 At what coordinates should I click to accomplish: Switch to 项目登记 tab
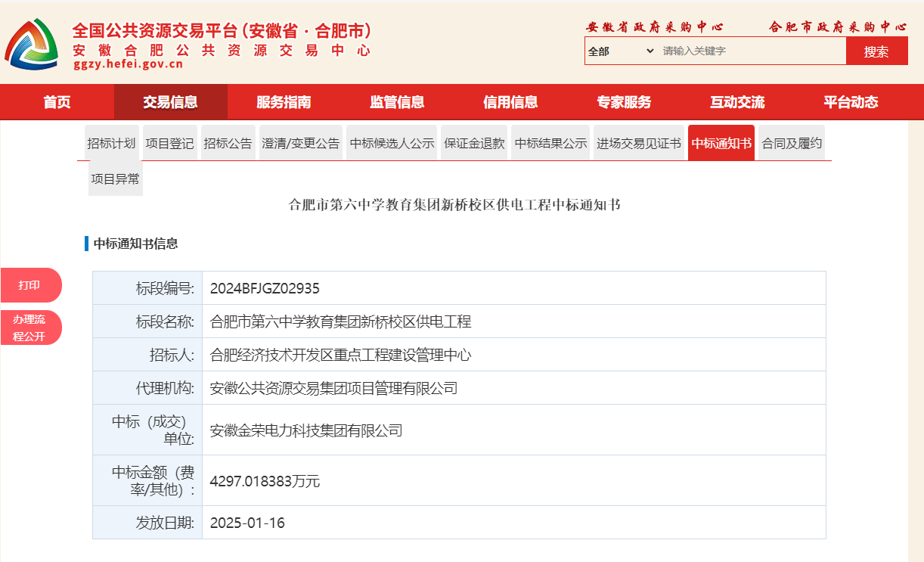(169, 143)
